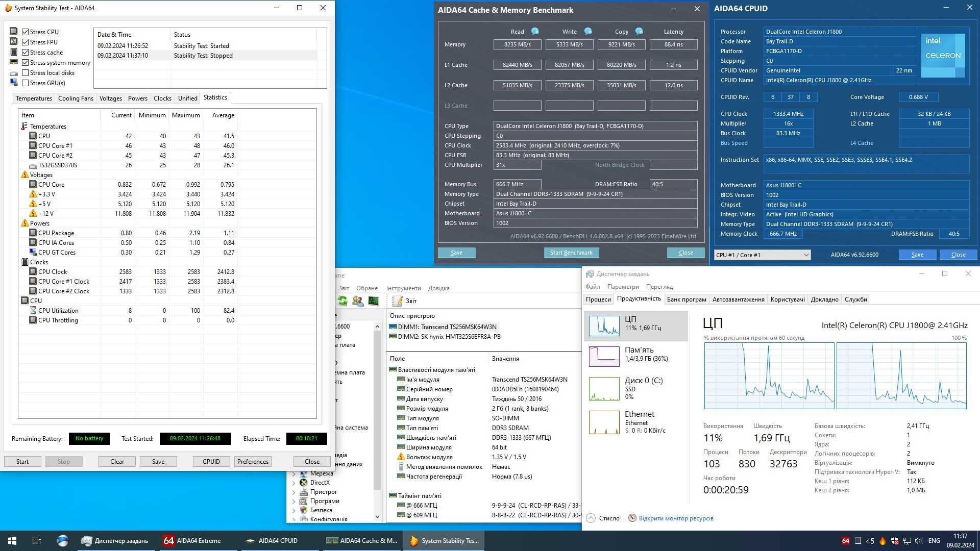980x551 pixels.
Task: Click the CPUID button in stability test
Action: [x=211, y=462]
